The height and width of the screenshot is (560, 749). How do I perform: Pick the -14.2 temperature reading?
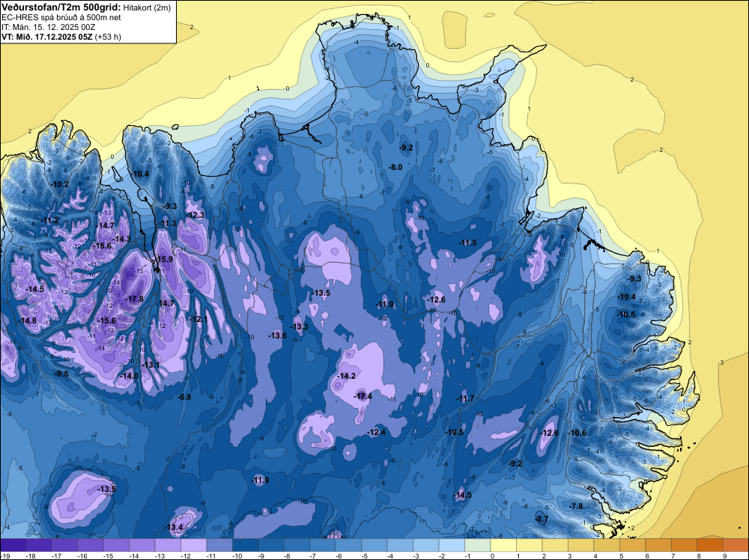346,376
